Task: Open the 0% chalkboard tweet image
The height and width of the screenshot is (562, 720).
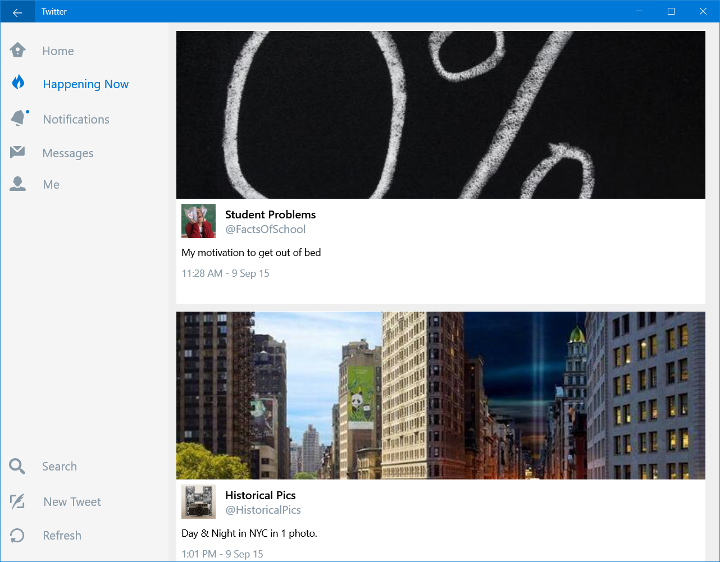Action: pyautogui.click(x=440, y=114)
